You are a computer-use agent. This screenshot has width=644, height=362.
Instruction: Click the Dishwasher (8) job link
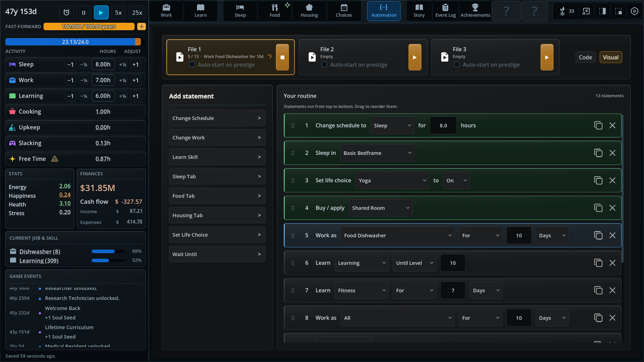point(40,251)
